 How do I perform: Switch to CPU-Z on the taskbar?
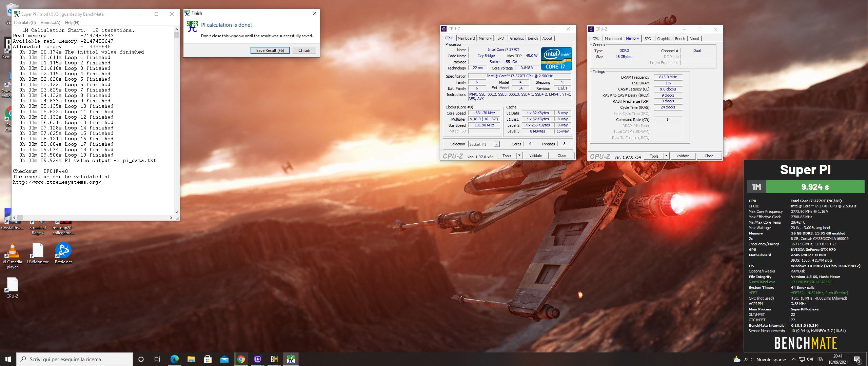[258, 359]
